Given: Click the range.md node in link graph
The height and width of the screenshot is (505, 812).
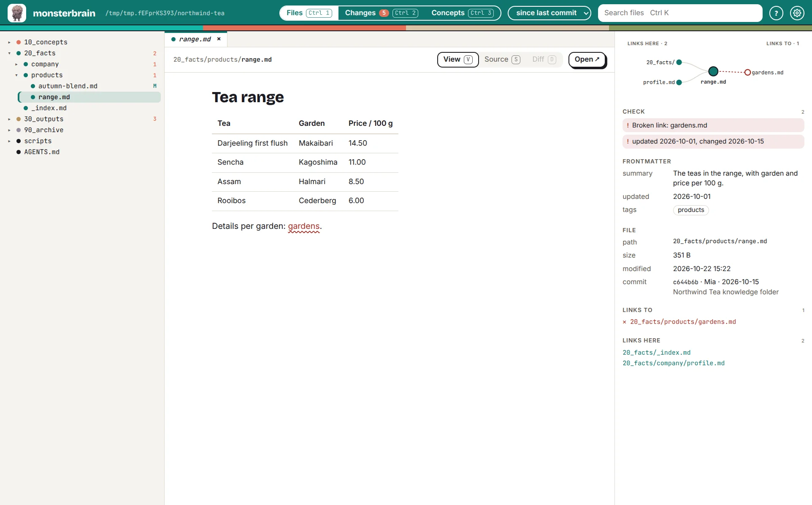Looking at the screenshot, I should tap(713, 71).
